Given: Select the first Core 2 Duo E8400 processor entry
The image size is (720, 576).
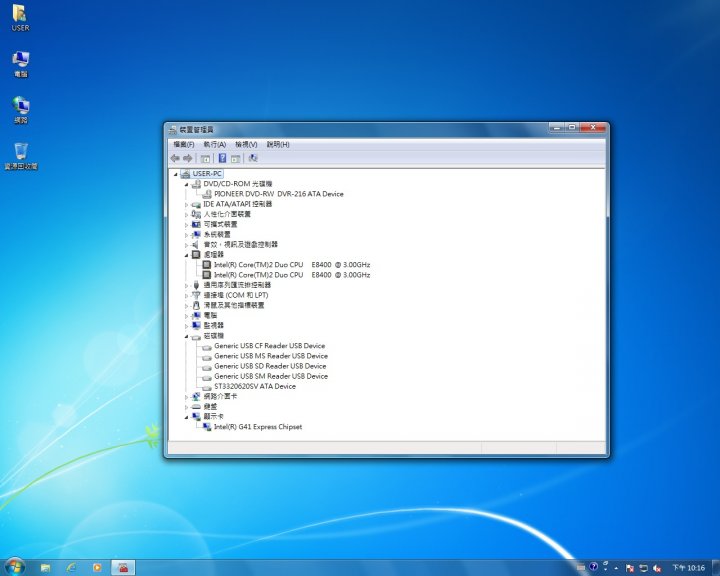Looking at the screenshot, I should 292,265.
